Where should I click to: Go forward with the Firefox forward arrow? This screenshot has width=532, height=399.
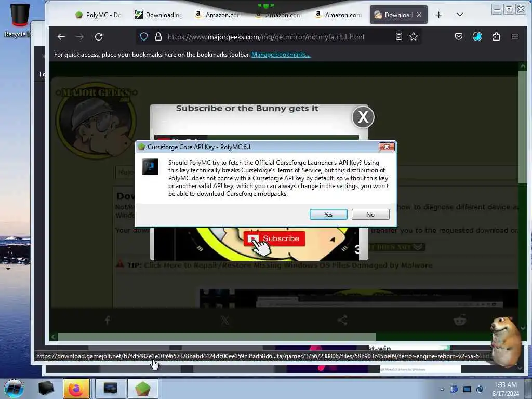coord(79,37)
